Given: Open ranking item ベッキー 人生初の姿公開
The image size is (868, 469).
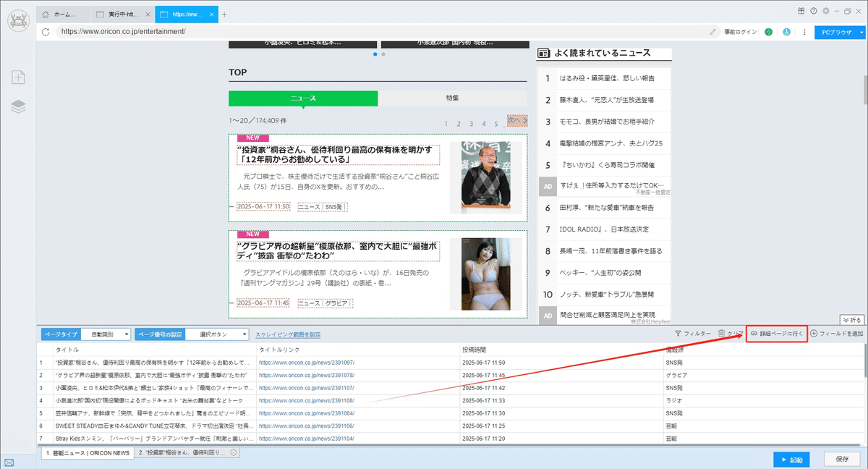Looking at the screenshot, I should pos(600,272).
